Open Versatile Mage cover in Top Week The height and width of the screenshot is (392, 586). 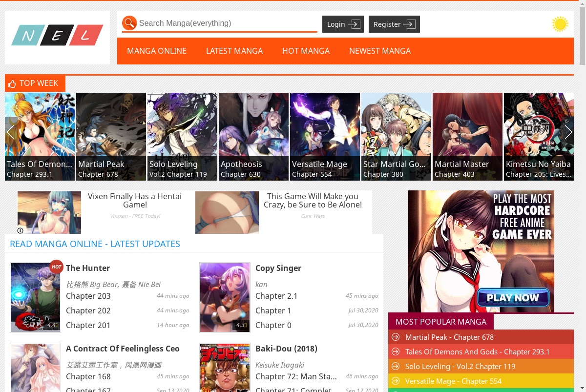click(325, 137)
